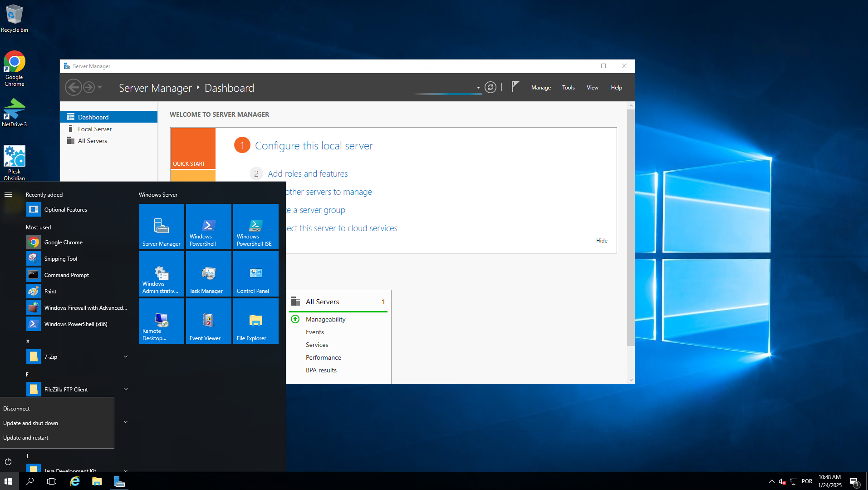Launch Google Chrome from Most used list
Screen dimensions: 868x490
click(x=77, y=243)
